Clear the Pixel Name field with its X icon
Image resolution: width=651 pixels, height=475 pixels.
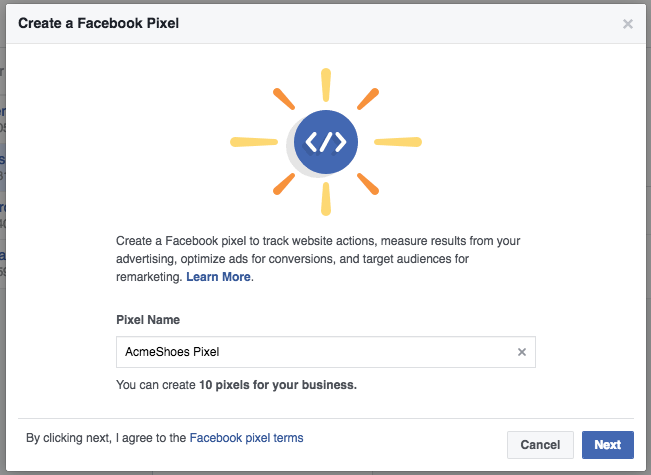(522, 352)
